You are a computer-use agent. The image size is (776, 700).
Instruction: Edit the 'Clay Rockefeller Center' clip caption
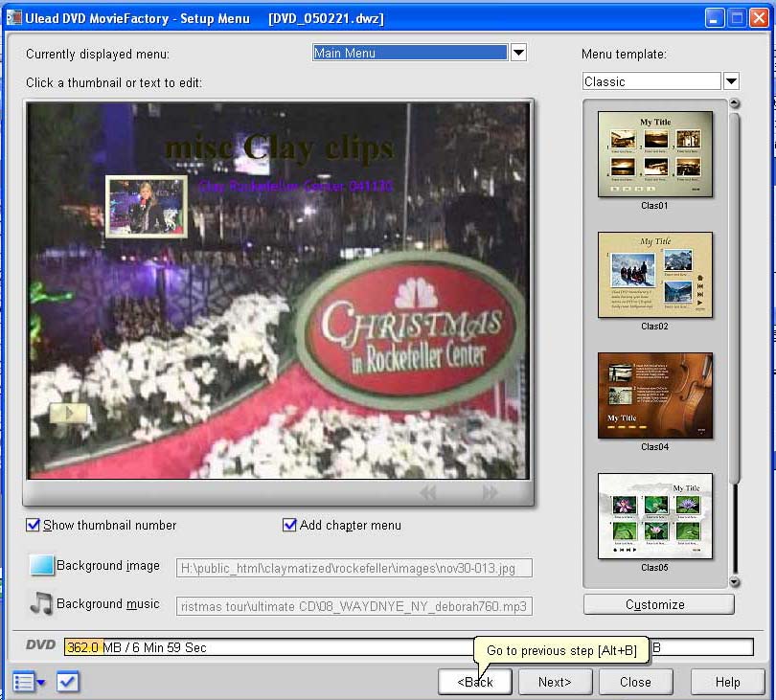296,186
